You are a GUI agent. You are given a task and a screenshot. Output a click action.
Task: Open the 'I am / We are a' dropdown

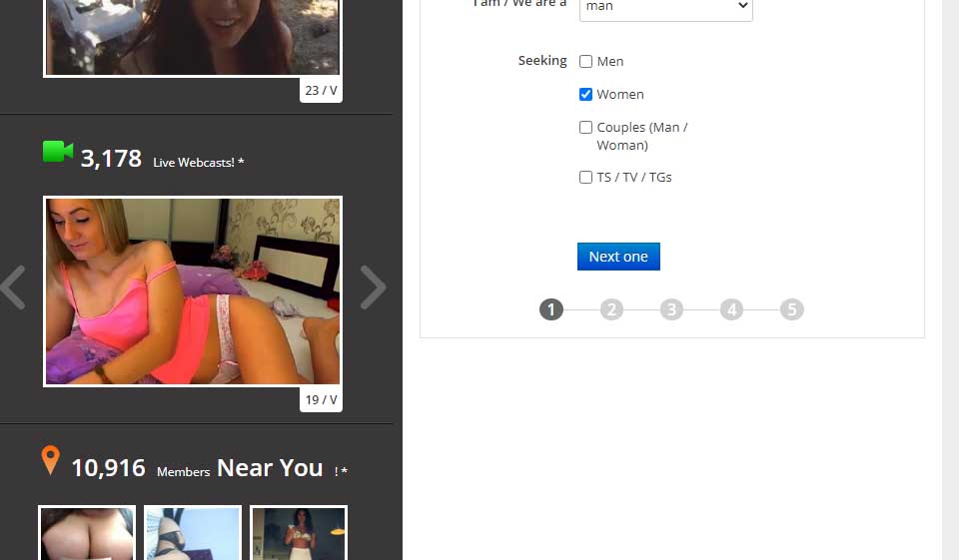665,8
